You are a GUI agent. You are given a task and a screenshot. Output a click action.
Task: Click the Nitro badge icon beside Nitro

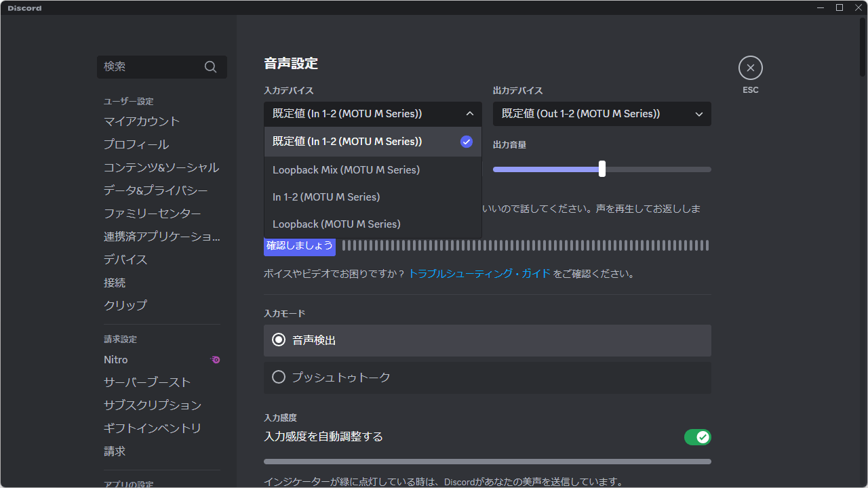point(216,360)
